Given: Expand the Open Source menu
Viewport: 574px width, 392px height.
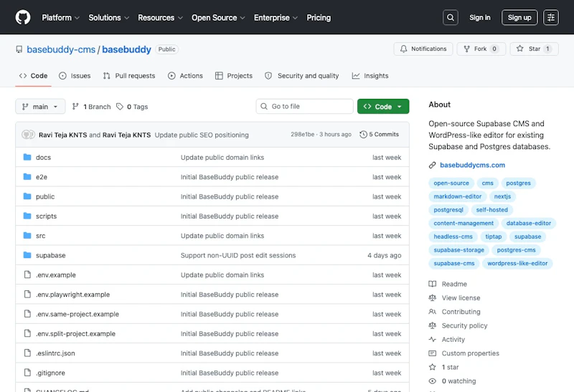Looking at the screenshot, I should [x=218, y=17].
